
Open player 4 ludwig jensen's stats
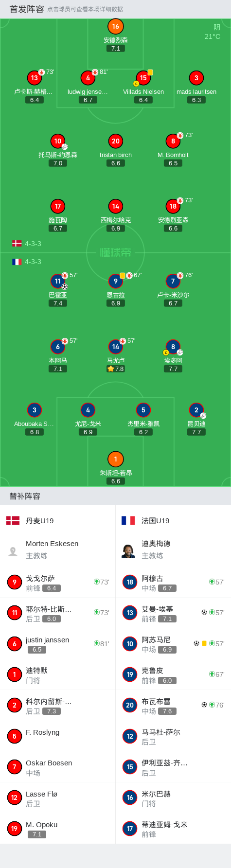[88, 78]
